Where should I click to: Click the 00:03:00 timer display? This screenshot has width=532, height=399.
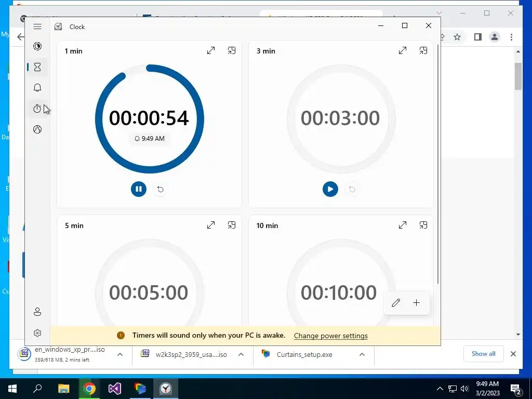point(340,118)
